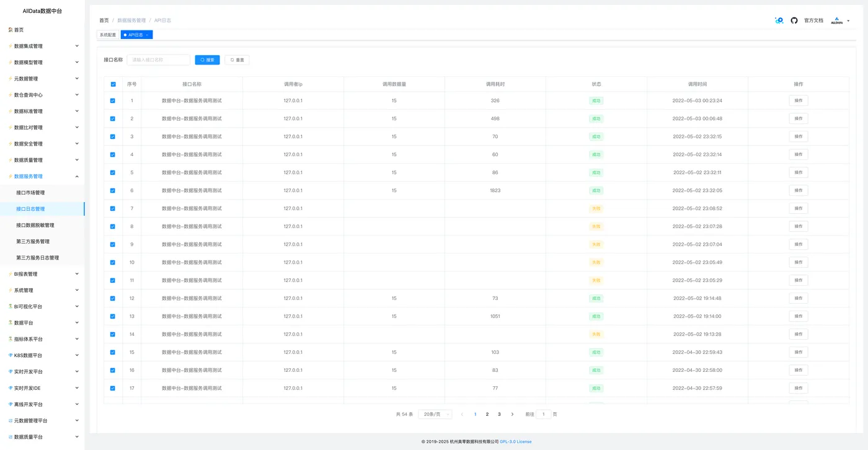868x450 pixels.
Task: Click the diamond icon beside 离线开发平台
Action: coord(11,404)
